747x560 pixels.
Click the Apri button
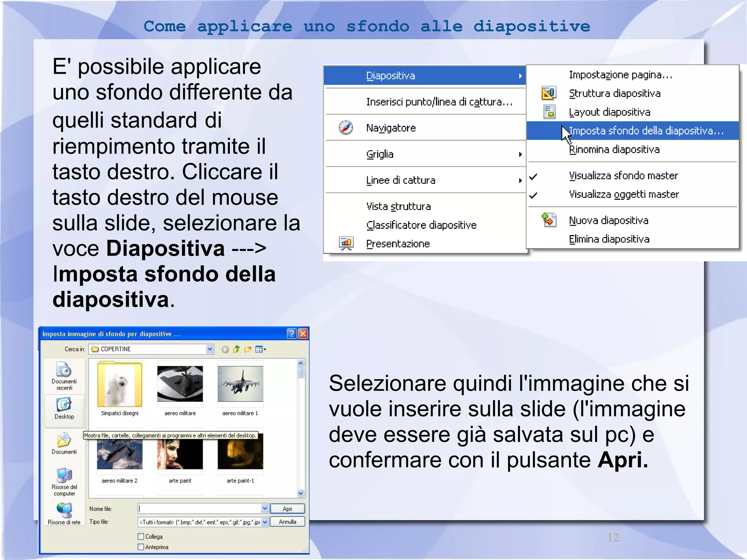click(x=287, y=509)
